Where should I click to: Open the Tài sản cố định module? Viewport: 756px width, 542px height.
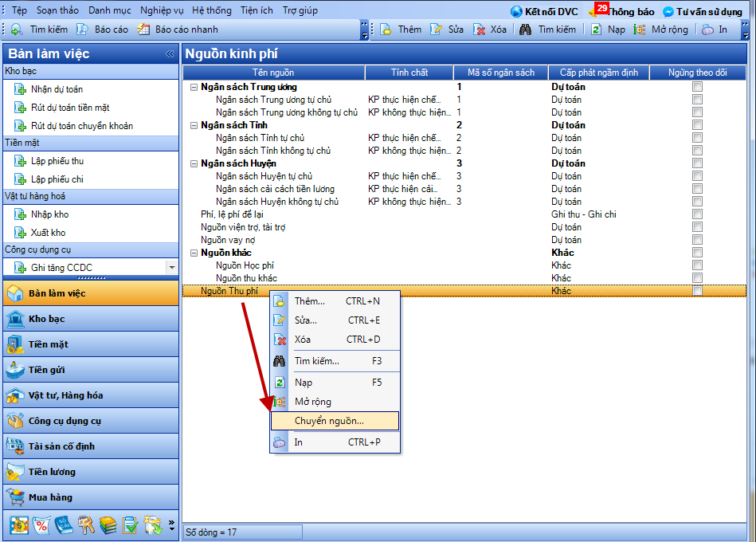pyautogui.click(x=91, y=446)
